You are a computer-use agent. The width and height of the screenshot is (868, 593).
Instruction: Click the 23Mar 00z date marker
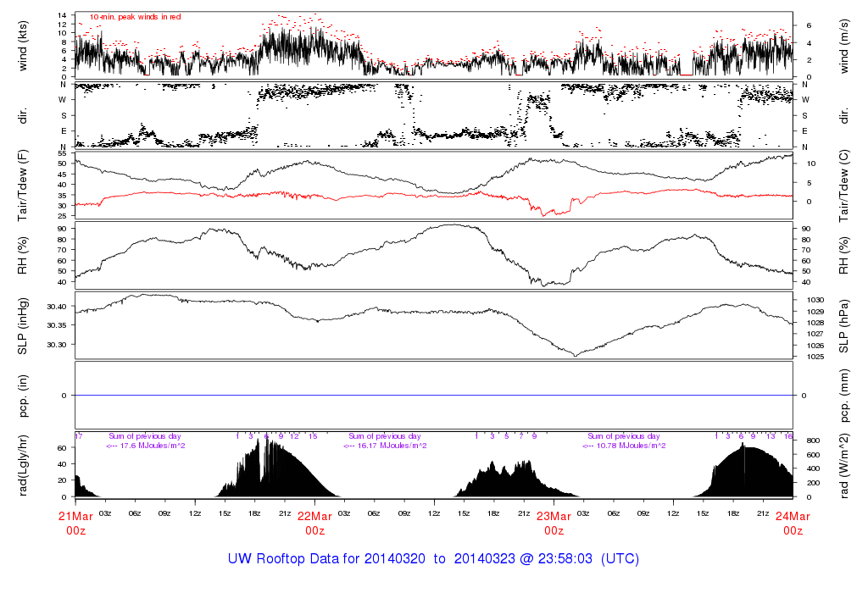[x=554, y=523]
